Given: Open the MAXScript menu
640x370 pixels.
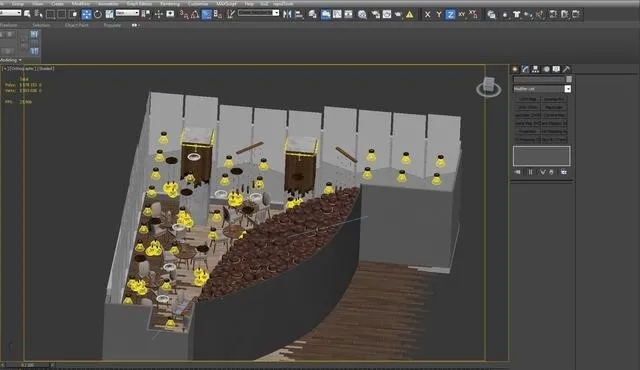Looking at the screenshot, I should click(226, 3).
